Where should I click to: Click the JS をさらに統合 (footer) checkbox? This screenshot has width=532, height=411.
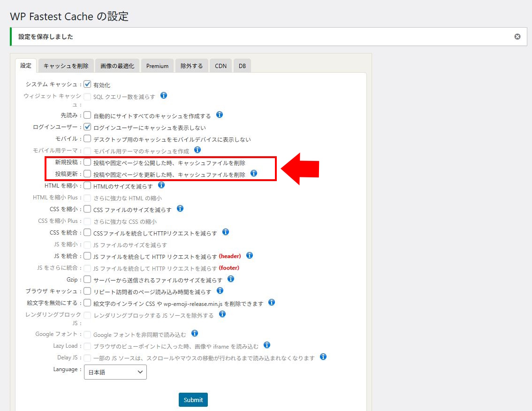point(87,268)
